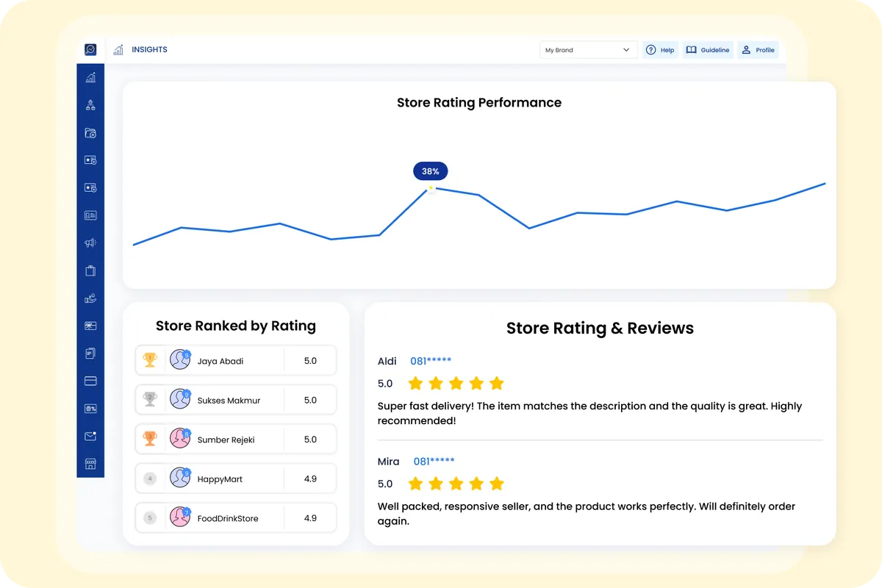Click the folder with plus icon in sidebar
The height and width of the screenshot is (588, 882).
[x=90, y=133]
